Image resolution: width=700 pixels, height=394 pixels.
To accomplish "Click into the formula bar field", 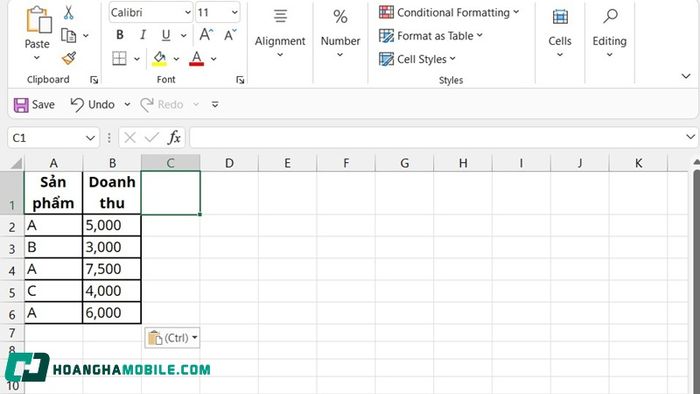I will (x=436, y=138).
